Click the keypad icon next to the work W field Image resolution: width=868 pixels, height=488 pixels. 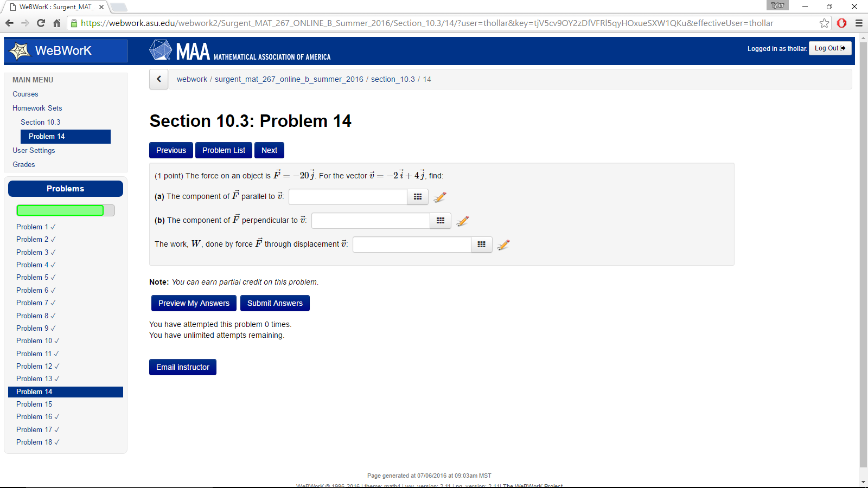click(481, 245)
